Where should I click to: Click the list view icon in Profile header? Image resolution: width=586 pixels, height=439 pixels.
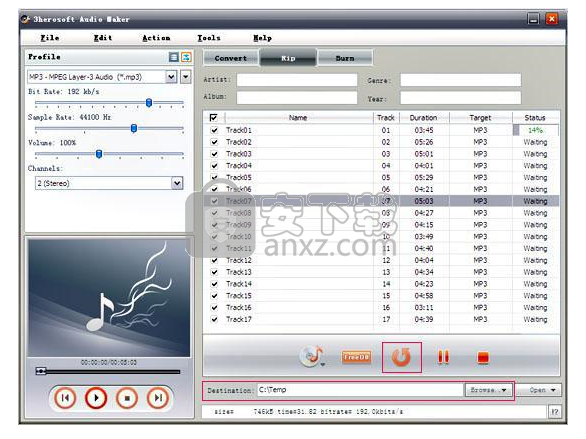point(173,57)
